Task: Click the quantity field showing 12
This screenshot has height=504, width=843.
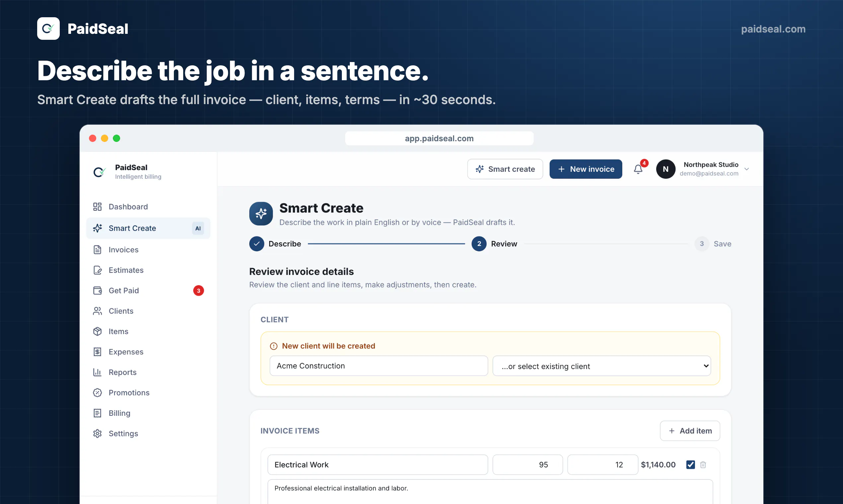Action: pyautogui.click(x=603, y=465)
